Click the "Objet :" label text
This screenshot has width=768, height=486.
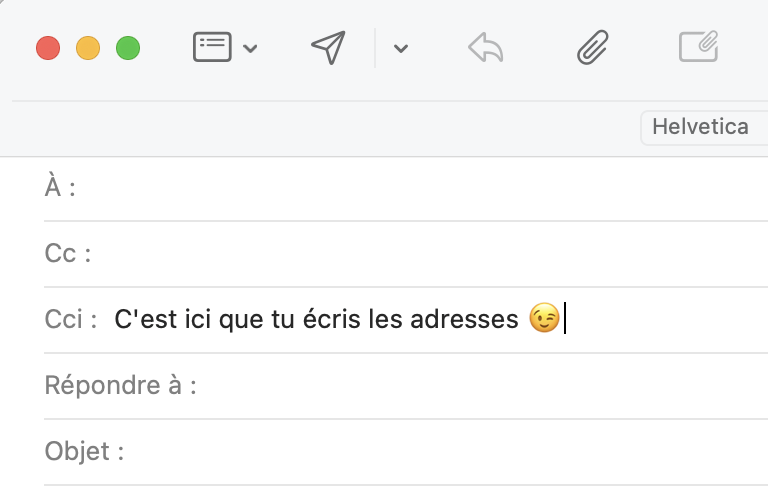84,451
